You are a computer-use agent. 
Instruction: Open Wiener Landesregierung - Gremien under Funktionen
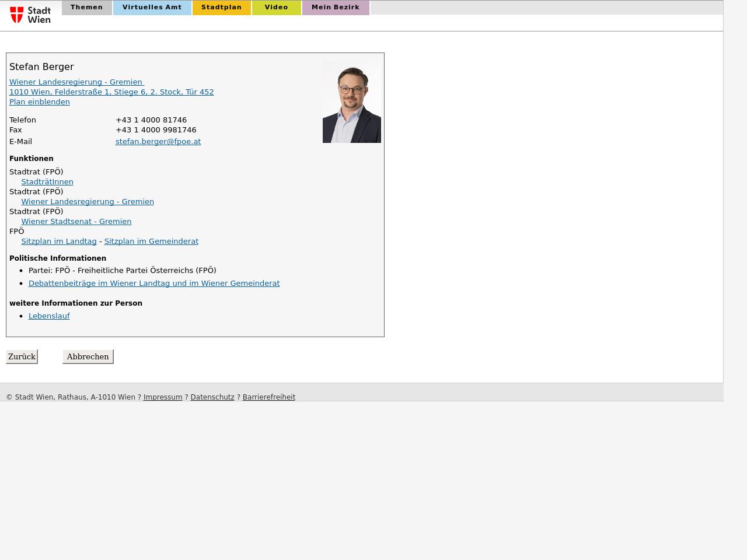coord(88,202)
